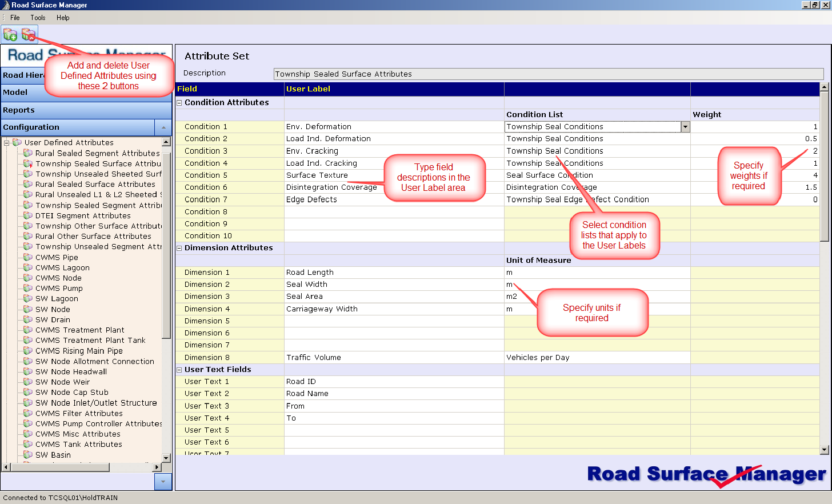The image size is (832, 504).
Task: Select SW Node Inlet/Outlet Structure tree item
Action: (x=96, y=403)
